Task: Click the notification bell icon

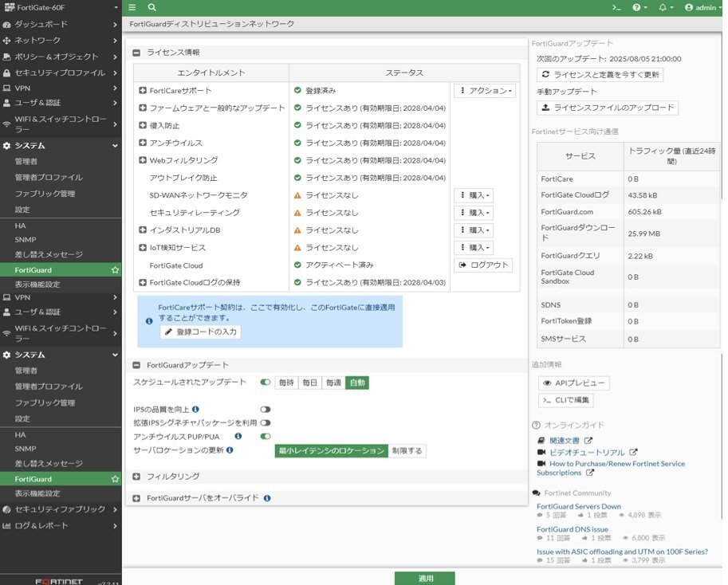Action: coord(663,7)
